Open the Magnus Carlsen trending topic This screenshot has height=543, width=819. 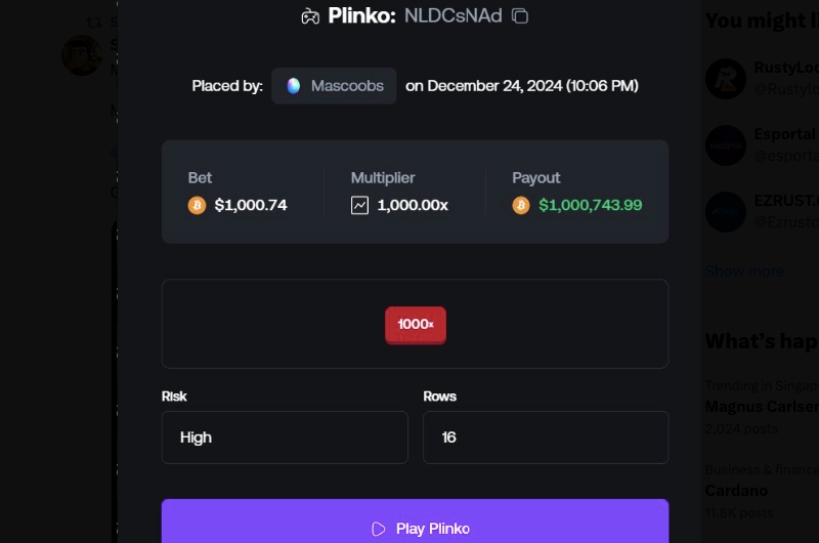(x=762, y=407)
